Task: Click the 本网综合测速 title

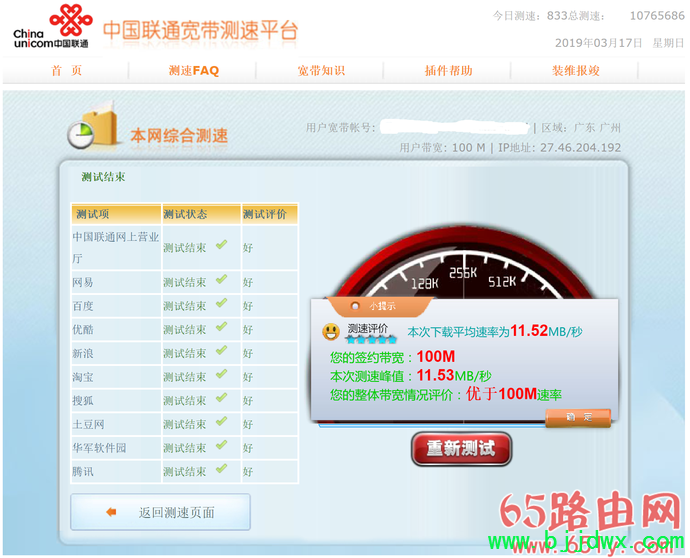Action: (x=179, y=136)
